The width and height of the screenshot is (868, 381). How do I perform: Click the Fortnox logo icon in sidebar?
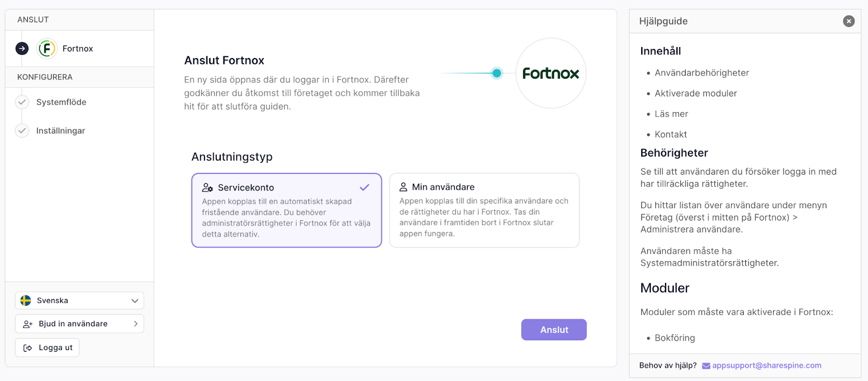(x=47, y=49)
